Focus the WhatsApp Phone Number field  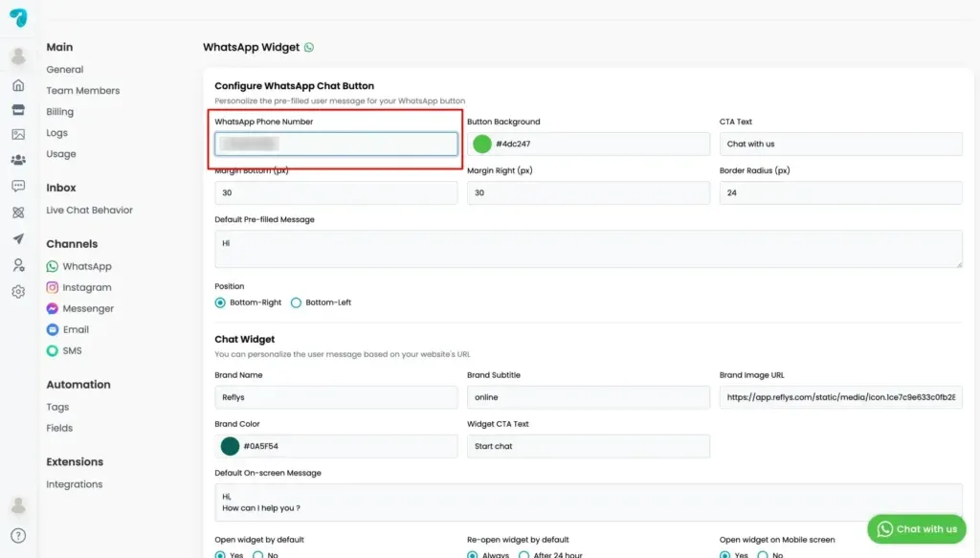click(x=336, y=144)
